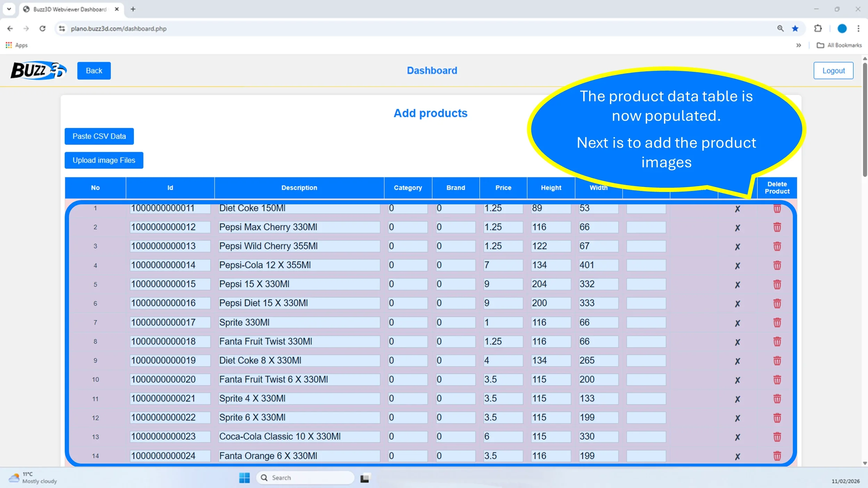Select the Buzz3D Webviewer Dashboard tab

[69, 9]
